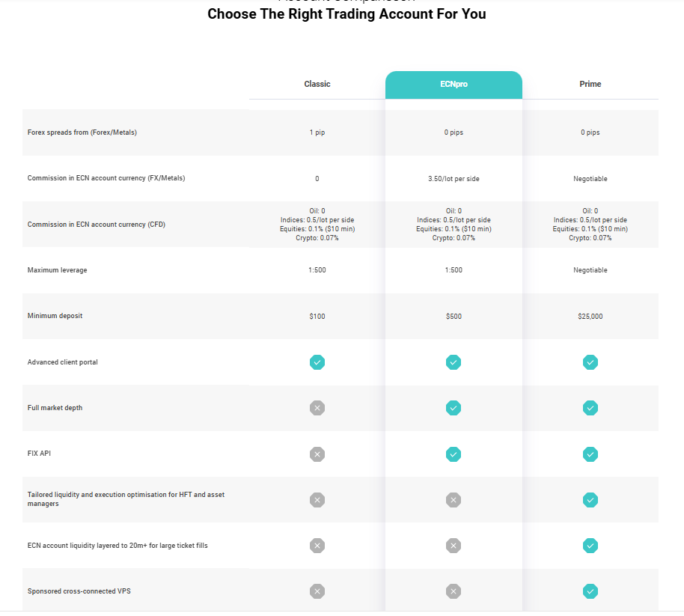
Task: Toggle the ECN liquidity cross under ECNpro
Action: click(x=454, y=546)
